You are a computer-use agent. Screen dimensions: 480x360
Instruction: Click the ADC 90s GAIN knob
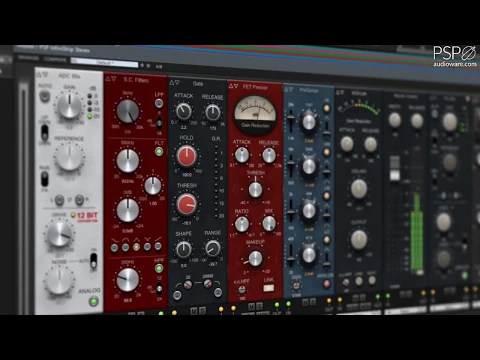[x=69, y=106]
